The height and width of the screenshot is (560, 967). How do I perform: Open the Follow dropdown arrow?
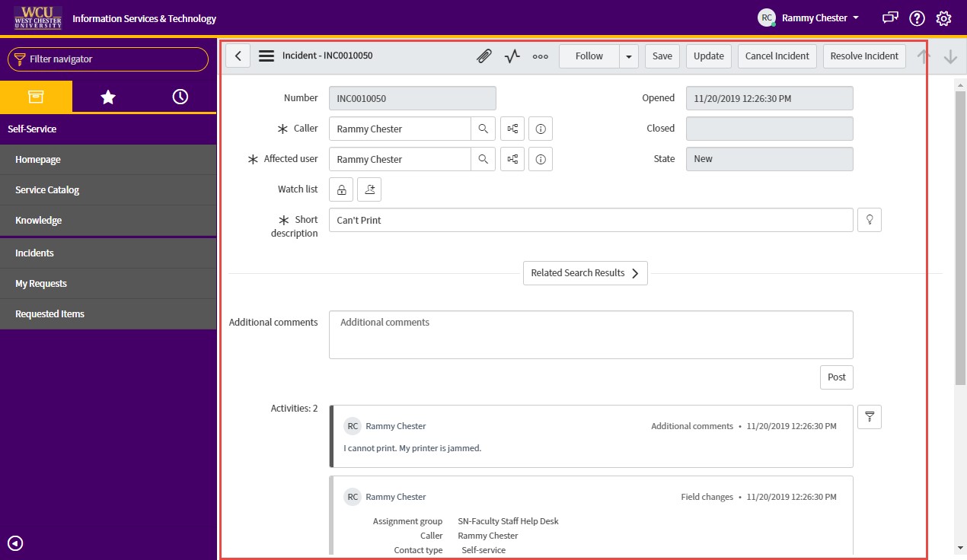(x=629, y=56)
